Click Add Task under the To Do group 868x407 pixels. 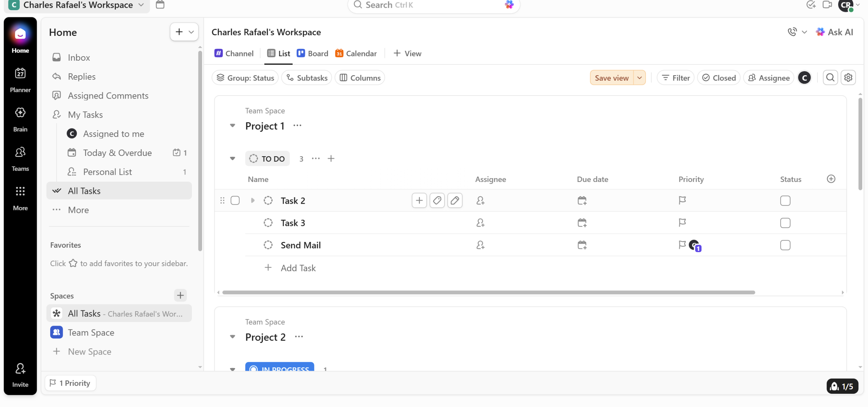298,268
